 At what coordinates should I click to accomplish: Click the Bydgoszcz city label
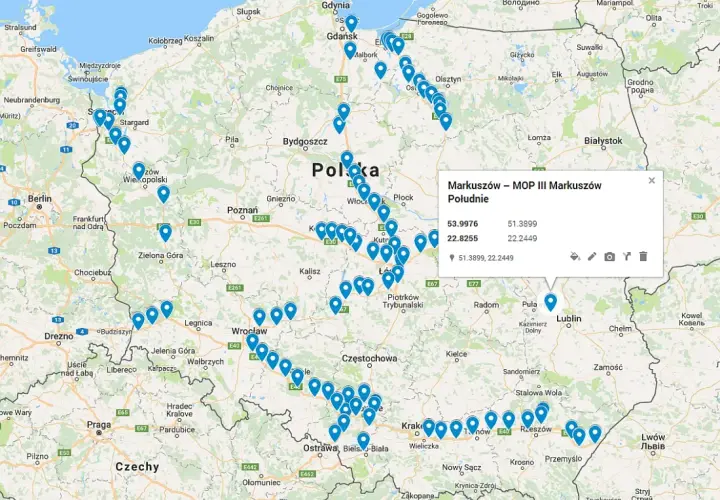point(305,141)
